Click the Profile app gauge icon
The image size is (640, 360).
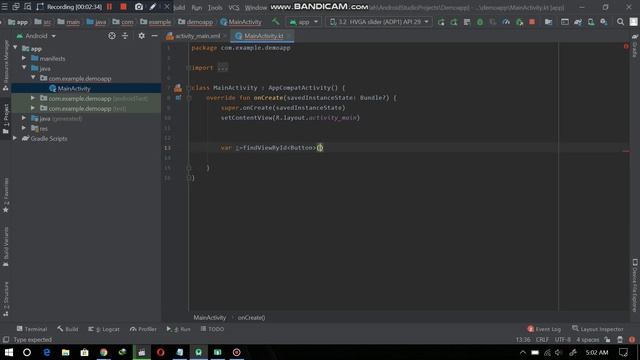click(506, 22)
